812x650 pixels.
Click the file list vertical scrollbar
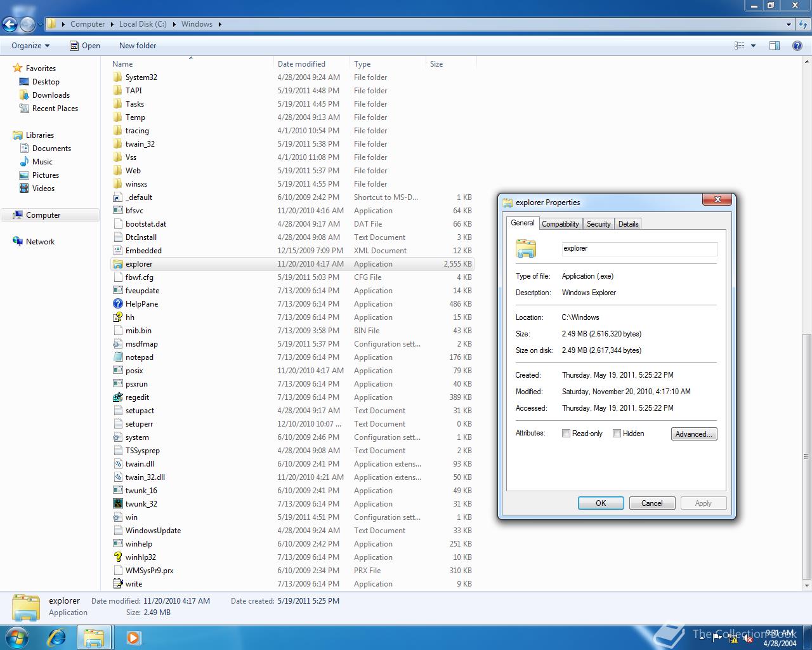(807, 457)
